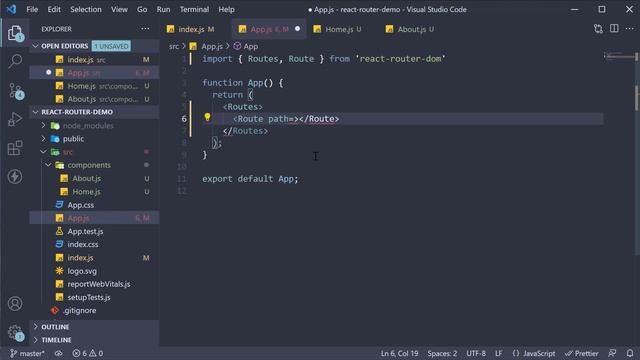Open the Extensions view

coord(15,148)
